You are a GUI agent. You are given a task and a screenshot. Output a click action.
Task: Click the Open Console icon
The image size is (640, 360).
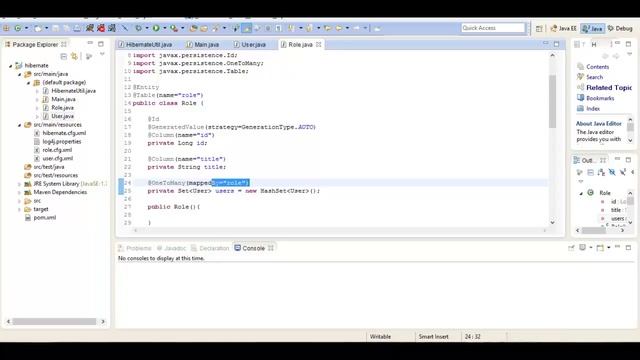[600, 248]
